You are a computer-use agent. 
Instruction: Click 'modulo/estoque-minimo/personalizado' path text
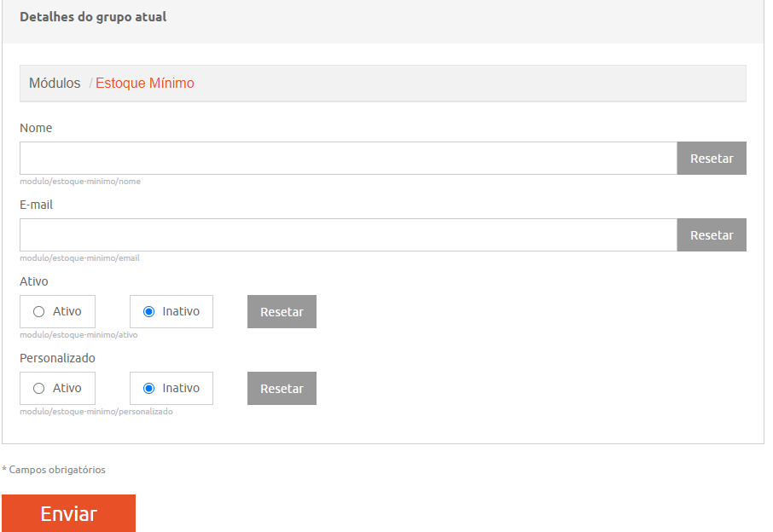(x=96, y=411)
